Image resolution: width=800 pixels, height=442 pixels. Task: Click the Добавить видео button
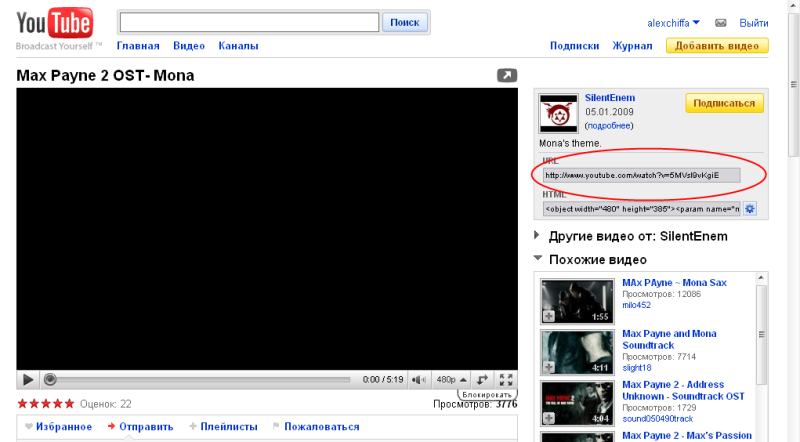tap(717, 46)
